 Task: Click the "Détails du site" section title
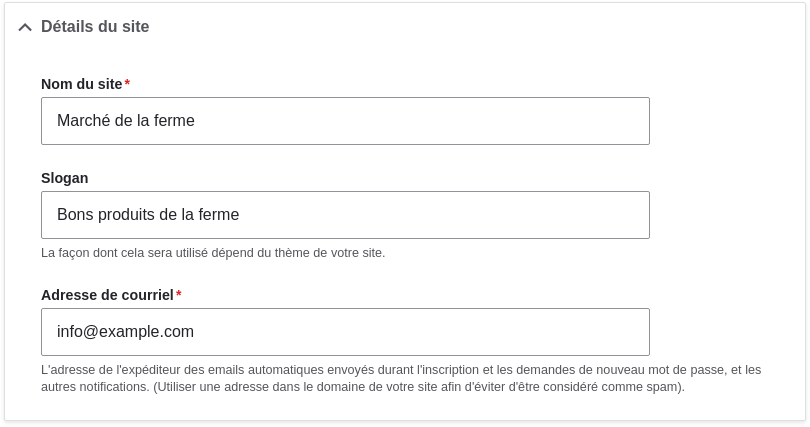(95, 27)
